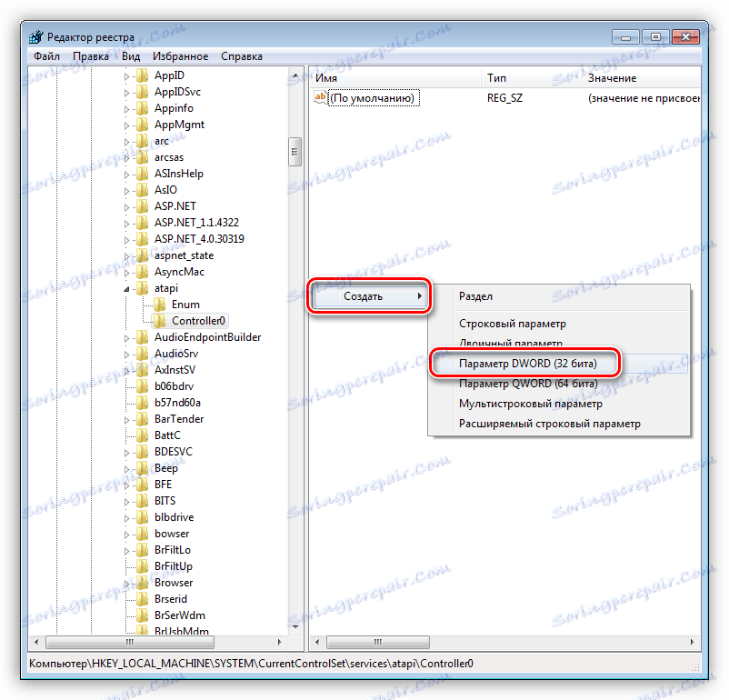Select the AsyncMac tree key
The image size is (729, 700).
coord(179,272)
